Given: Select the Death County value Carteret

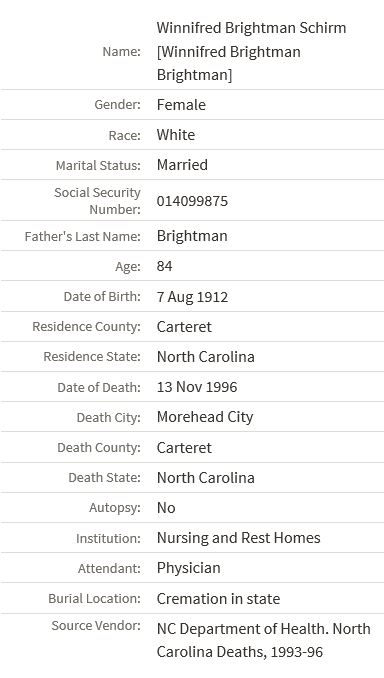Looking at the screenshot, I should [184, 448].
